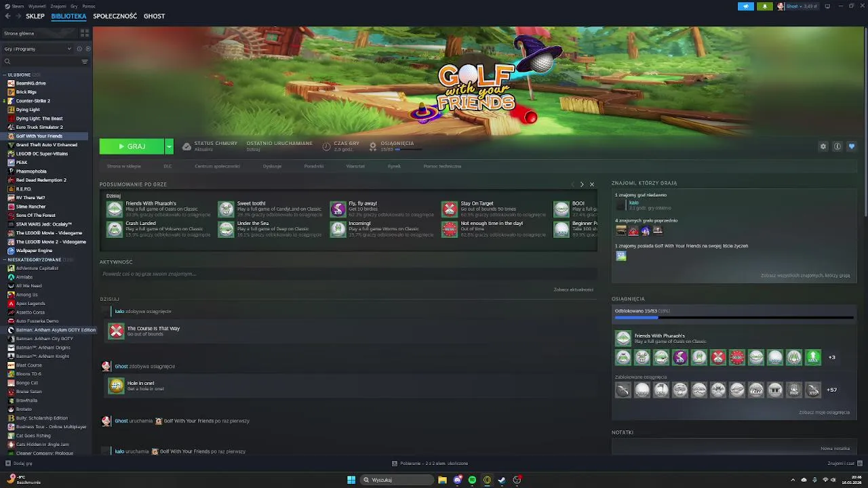Open the announcements megaphone icon

(x=746, y=6)
